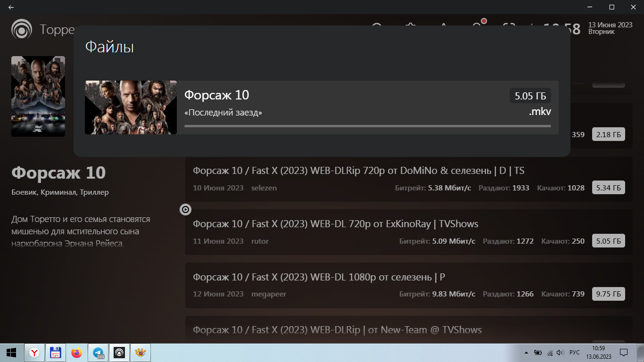Click the battery tray icon
This screenshot has height=362, width=644.
coord(538,353)
